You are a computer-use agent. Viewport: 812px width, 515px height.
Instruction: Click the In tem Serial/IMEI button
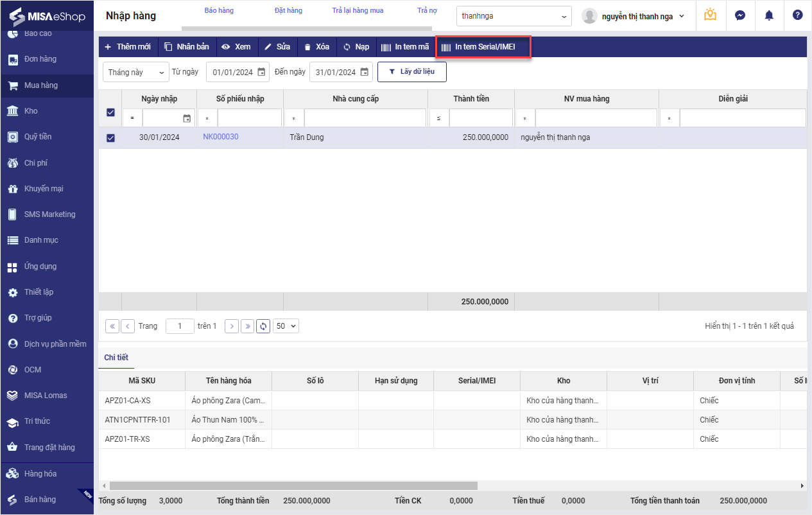[483, 47]
